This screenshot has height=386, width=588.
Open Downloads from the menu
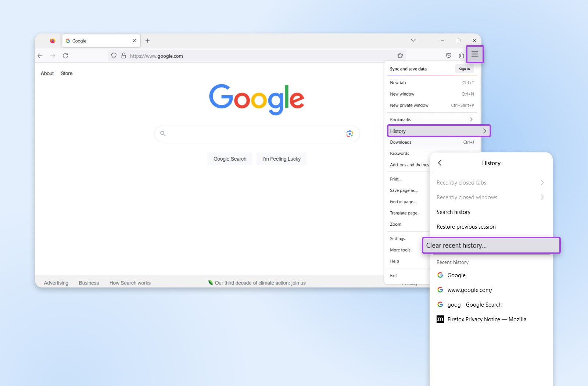(x=401, y=142)
